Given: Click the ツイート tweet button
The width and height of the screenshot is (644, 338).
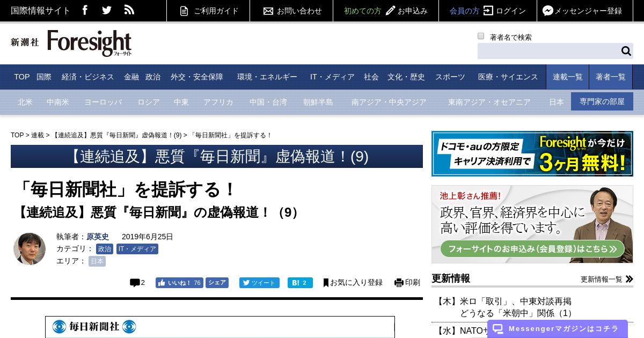Looking at the screenshot, I should click(x=259, y=283).
